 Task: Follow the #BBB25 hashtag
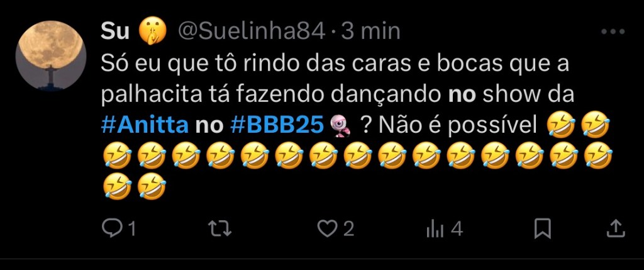tap(277, 126)
